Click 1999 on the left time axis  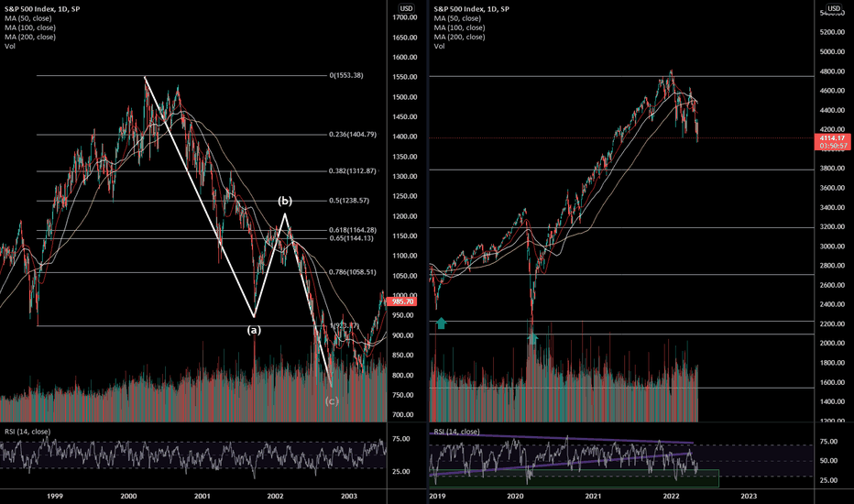54,496
